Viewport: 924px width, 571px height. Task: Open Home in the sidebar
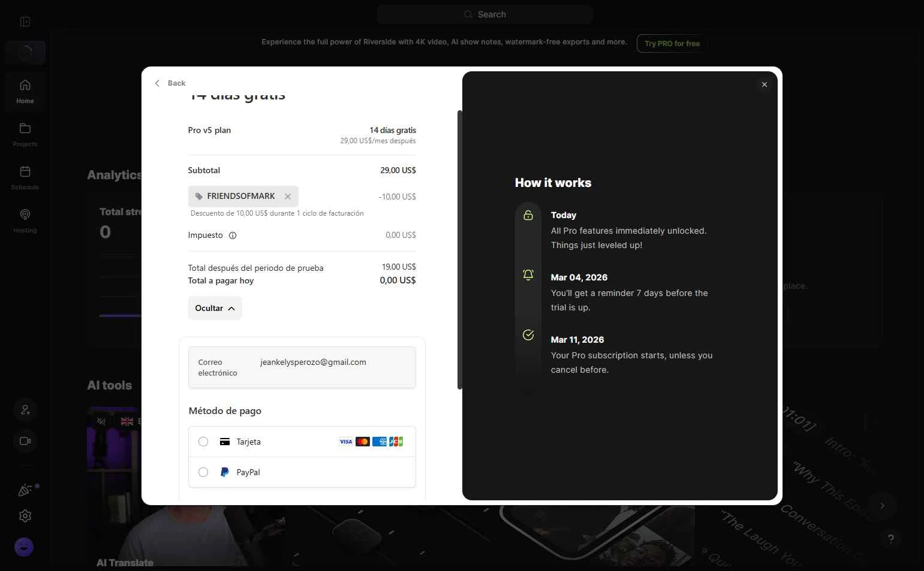tap(25, 90)
